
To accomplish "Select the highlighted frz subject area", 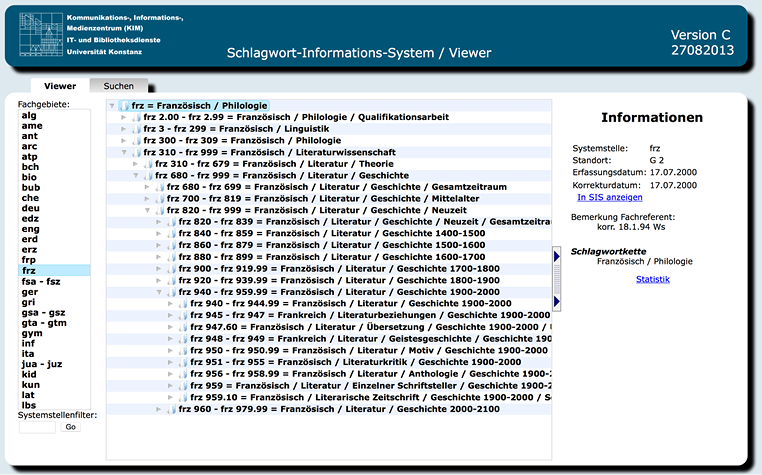I will point(54,270).
